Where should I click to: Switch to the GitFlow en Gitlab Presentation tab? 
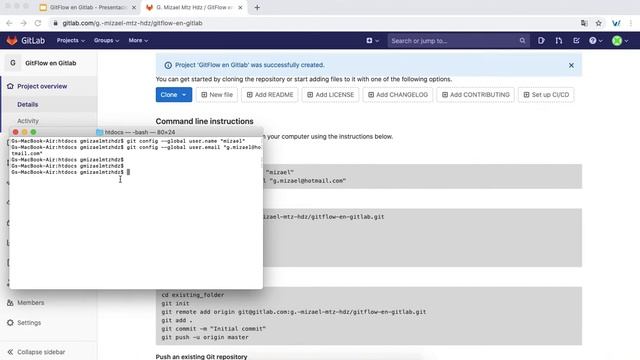87,7
